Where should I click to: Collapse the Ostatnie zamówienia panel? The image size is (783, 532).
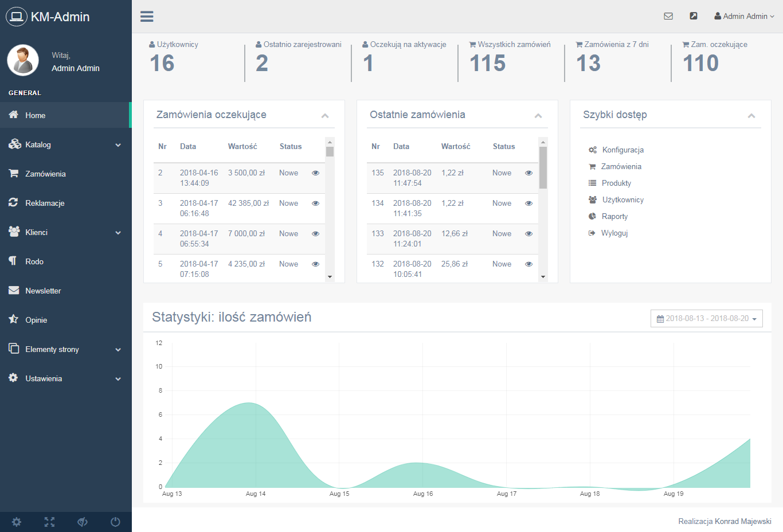coord(538,115)
